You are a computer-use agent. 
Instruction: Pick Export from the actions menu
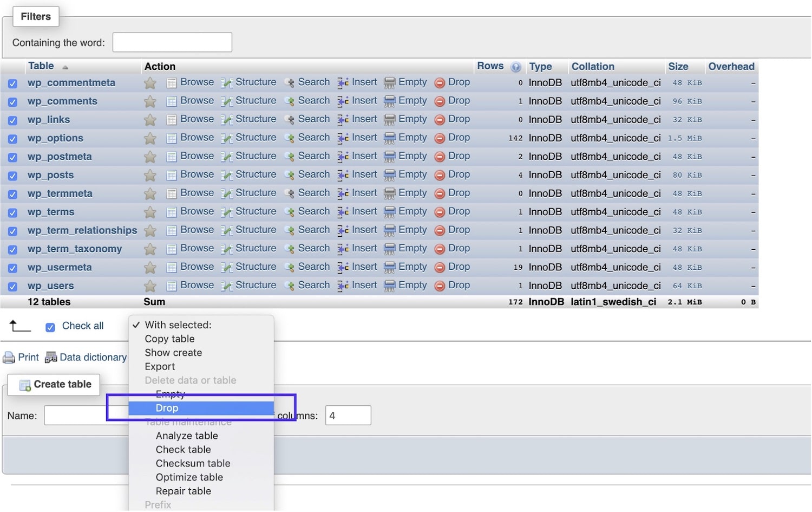(x=160, y=366)
